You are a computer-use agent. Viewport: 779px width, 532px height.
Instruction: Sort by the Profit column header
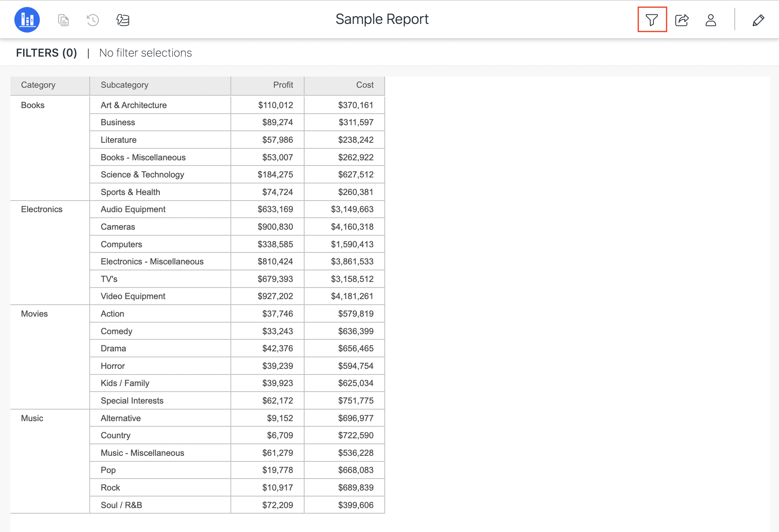tap(283, 85)
